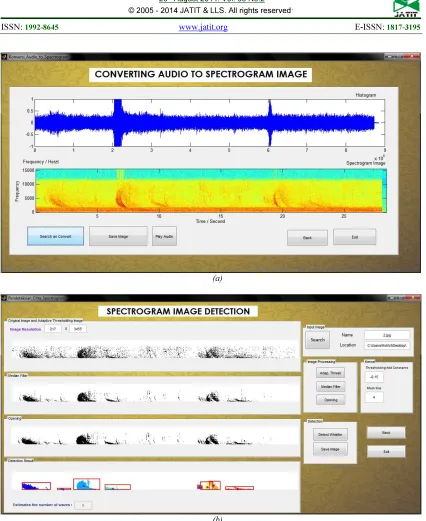Click the 'ISSN: 1992-8645' text
This screenshot has height=521, width=426.
(x=30, y=27)
